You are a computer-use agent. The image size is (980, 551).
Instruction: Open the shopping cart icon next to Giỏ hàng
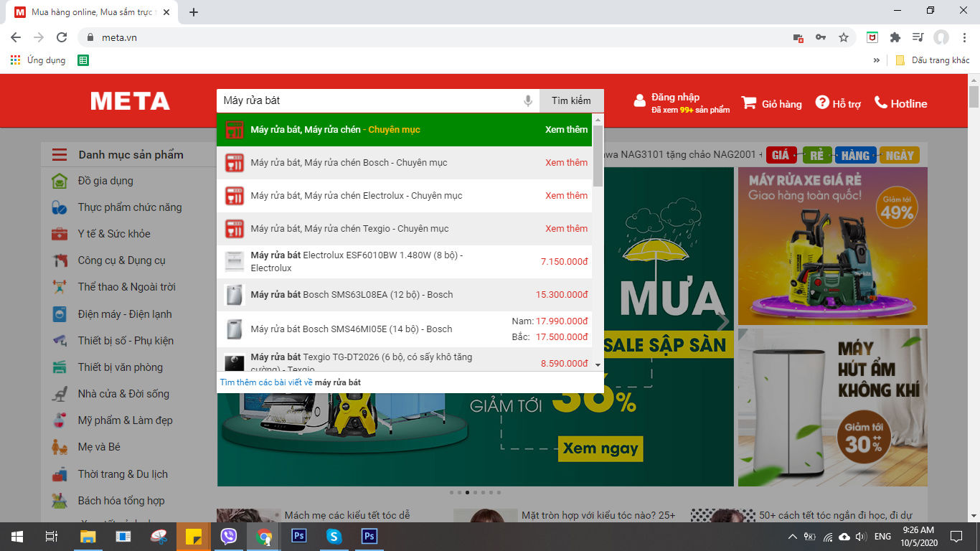[x=749, y=103]
